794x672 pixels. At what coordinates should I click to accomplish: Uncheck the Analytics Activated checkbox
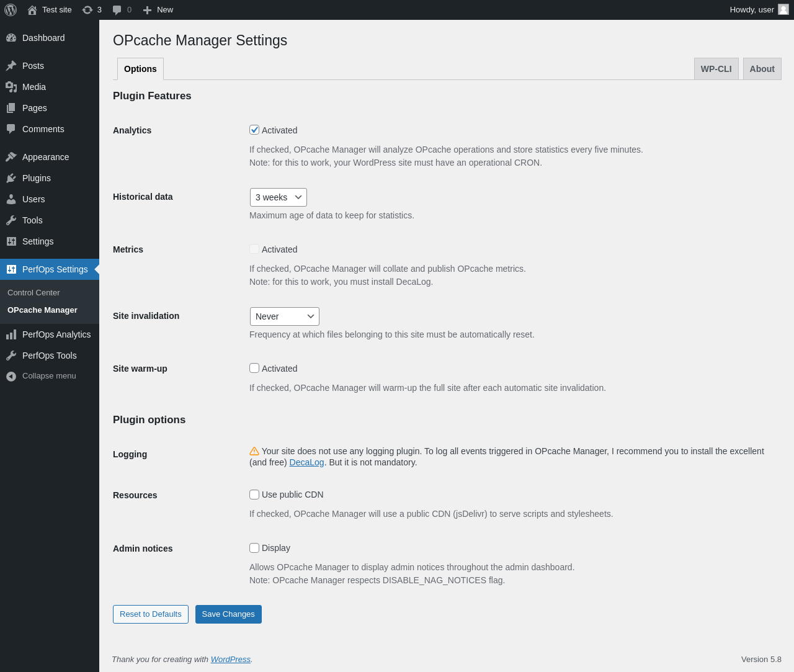pos(254,130)
